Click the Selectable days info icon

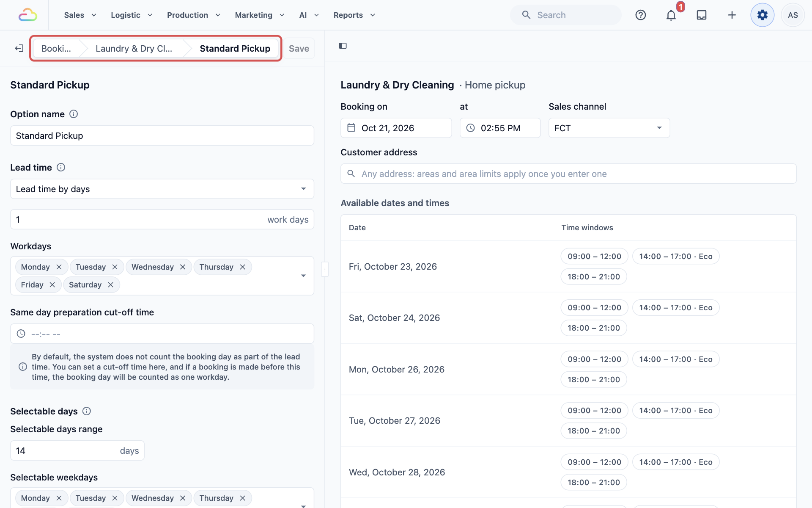click(x=87, y=411)
